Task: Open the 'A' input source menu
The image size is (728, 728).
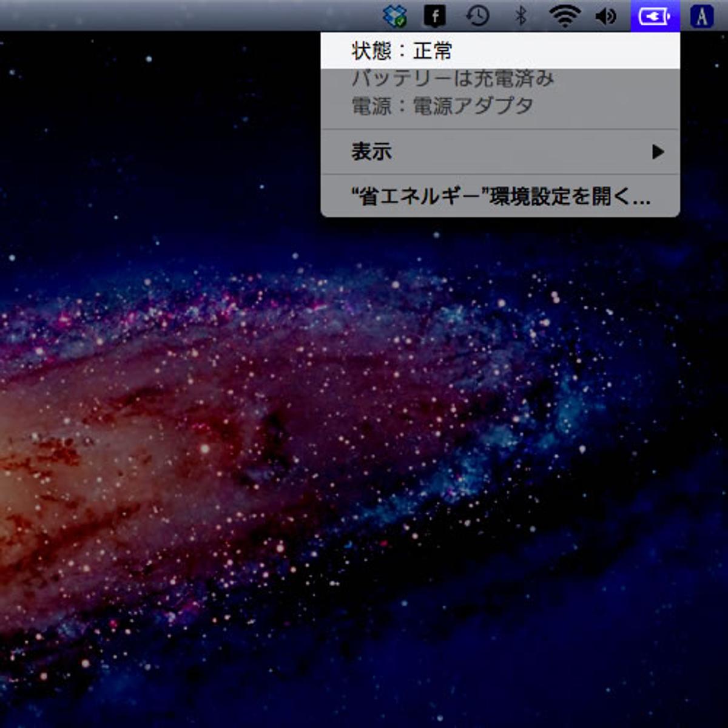Action: 701,16
